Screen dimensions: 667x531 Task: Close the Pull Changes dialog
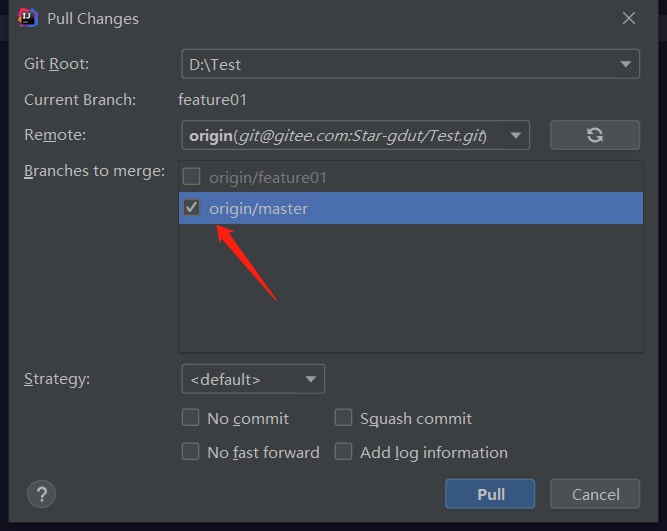[x=629, y=18]
